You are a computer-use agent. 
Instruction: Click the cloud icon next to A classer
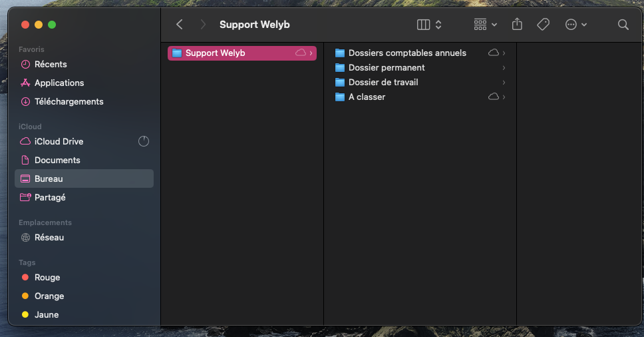pyautogui.click(x=493, y=97)
